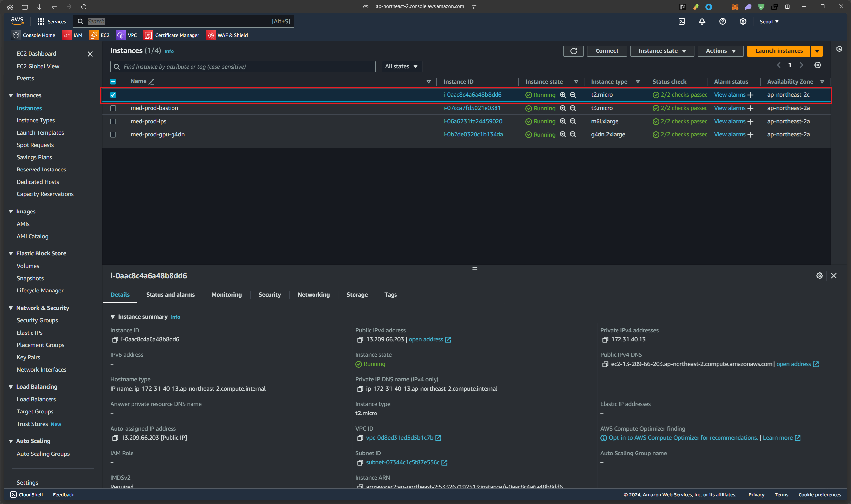Screen dimensions: 851x504
Task: Switch to the Storage tab
Action: (357, 295)
